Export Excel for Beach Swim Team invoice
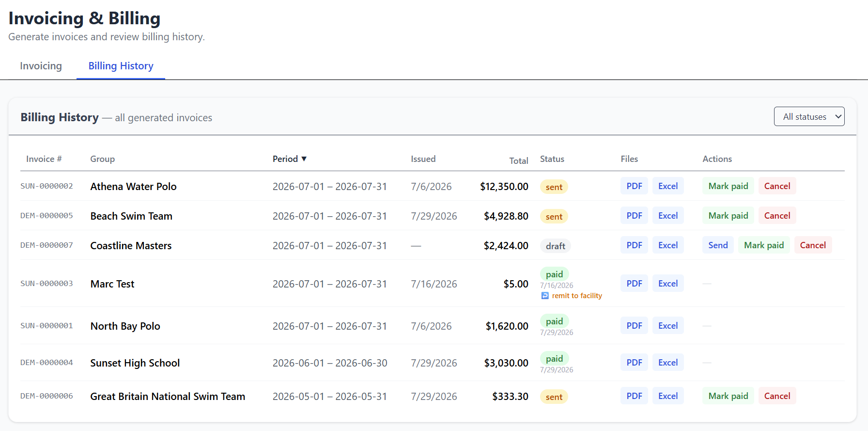The height and width of the screenshot is (431, 868). click(668, 216)
